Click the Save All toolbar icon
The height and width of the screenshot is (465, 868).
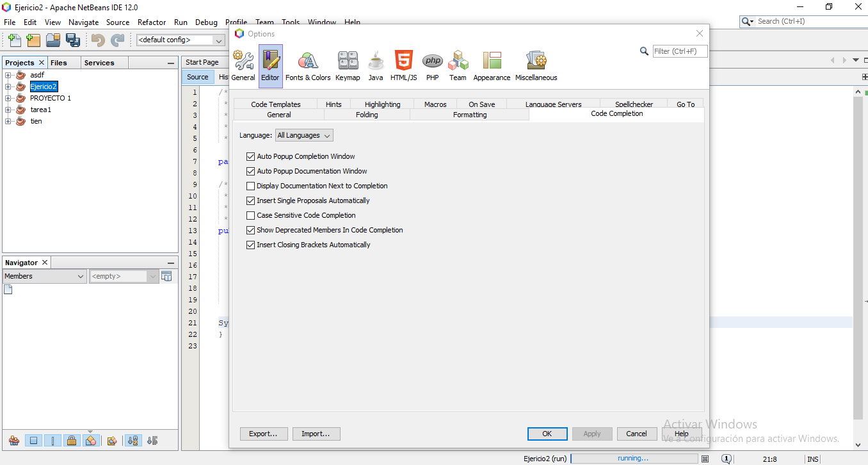[72, 40]
